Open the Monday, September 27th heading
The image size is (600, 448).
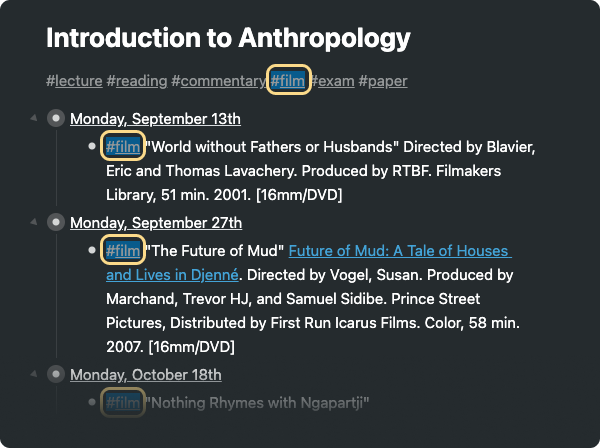click(x=156, y=223)
